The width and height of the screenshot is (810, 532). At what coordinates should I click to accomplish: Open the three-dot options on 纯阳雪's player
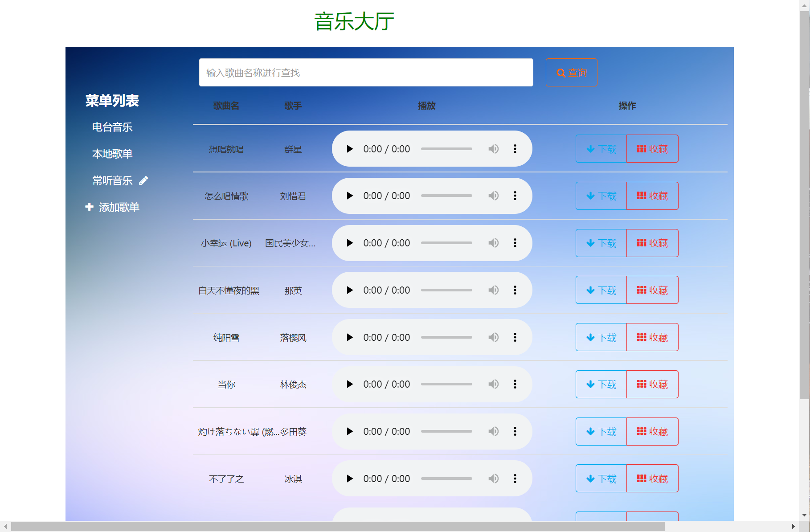point(515,337)
